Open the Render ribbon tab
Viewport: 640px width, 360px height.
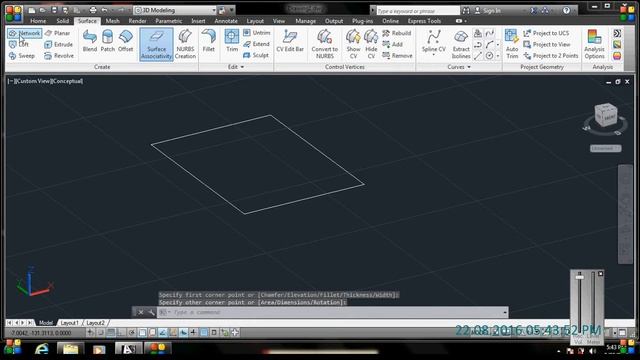137,21
